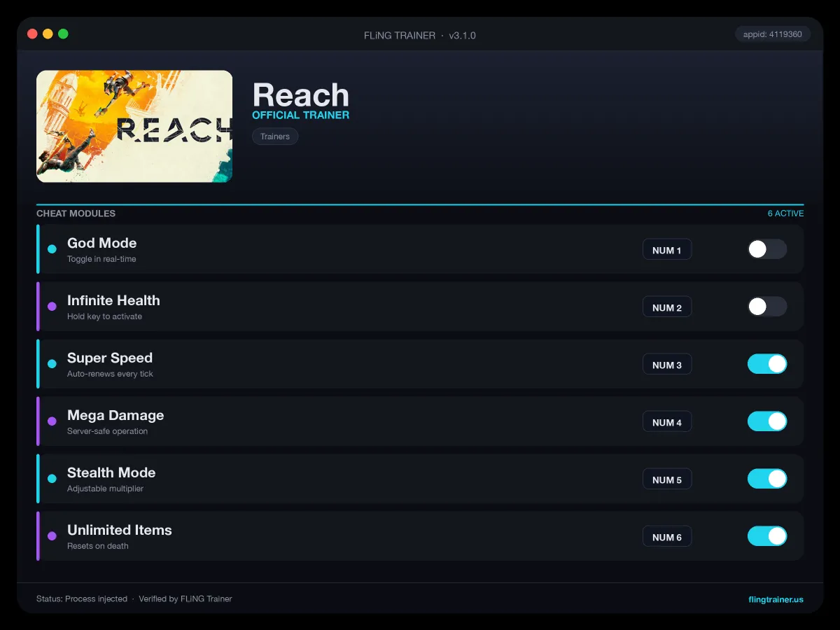Maximize window using the green button
The height and width of the screenshot is (630, 840).
click(x=63, y=34)
